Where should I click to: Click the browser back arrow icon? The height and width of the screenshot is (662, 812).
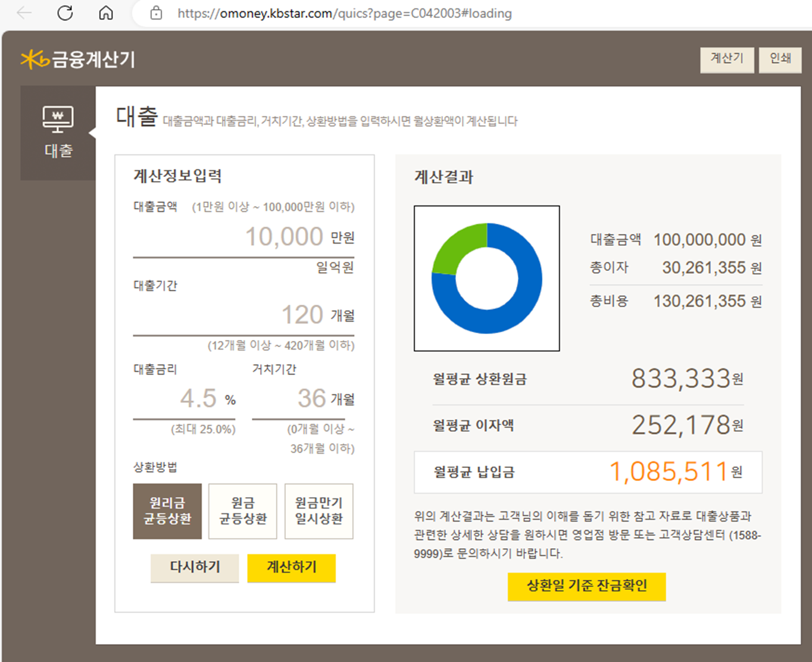point(24,13)
